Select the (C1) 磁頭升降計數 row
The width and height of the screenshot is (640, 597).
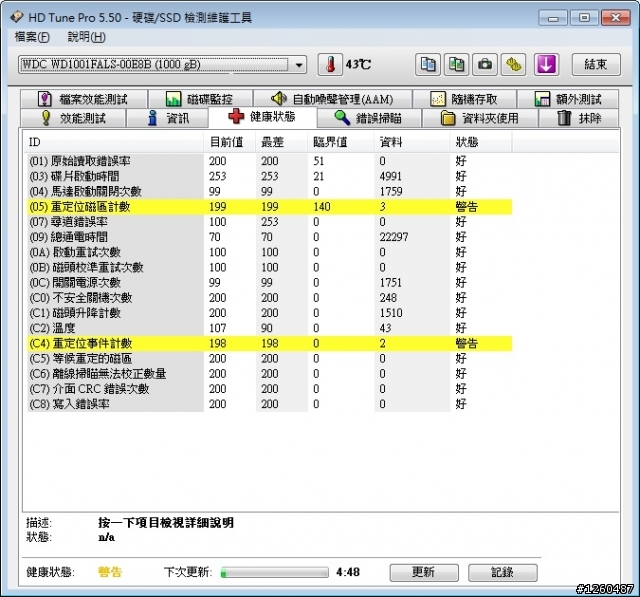pyautogui.click(x=269, y=313)
